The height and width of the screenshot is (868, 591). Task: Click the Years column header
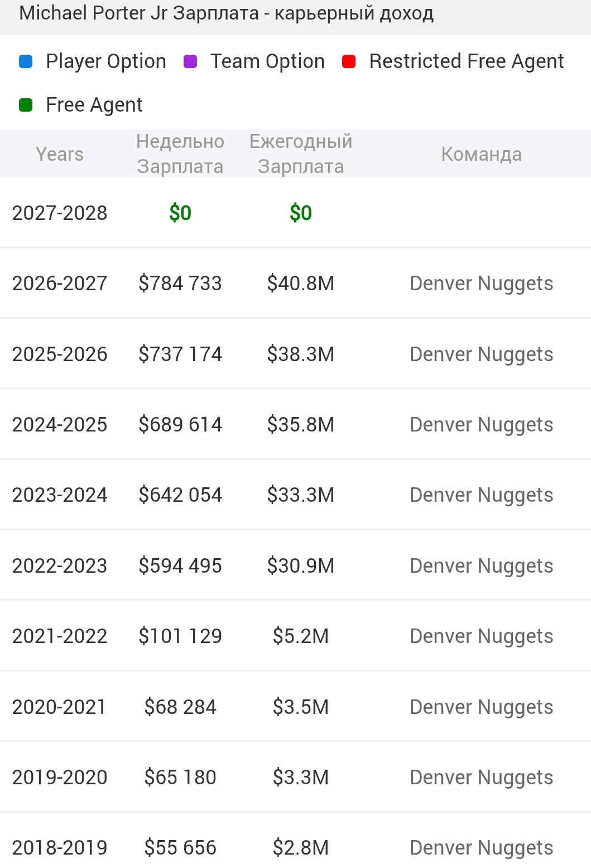tap(60, 154)
